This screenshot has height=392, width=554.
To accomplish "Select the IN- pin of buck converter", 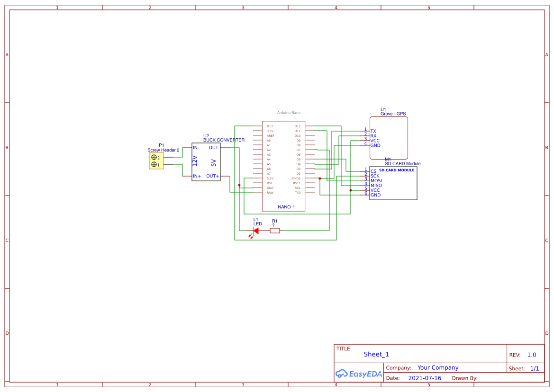I will click(196, 148).
